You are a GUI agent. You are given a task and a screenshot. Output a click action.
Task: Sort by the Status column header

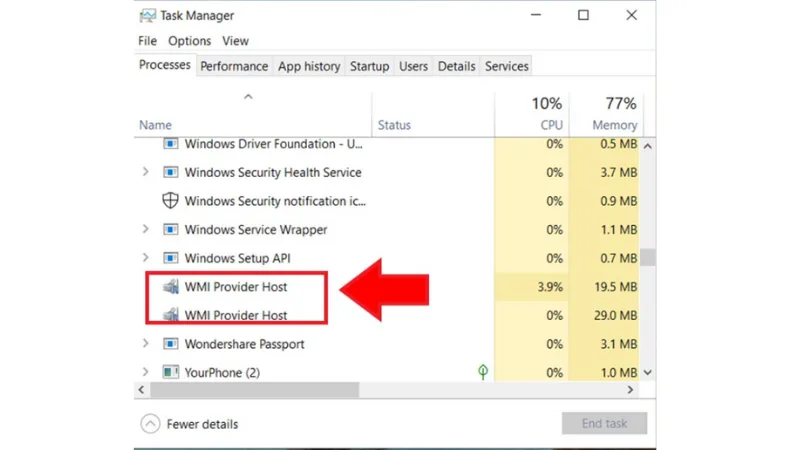point(433,114)
